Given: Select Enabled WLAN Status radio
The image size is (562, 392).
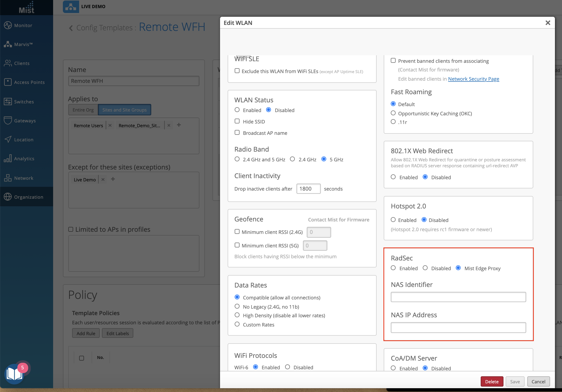Looking at the screenshot, I should (237, 110).
